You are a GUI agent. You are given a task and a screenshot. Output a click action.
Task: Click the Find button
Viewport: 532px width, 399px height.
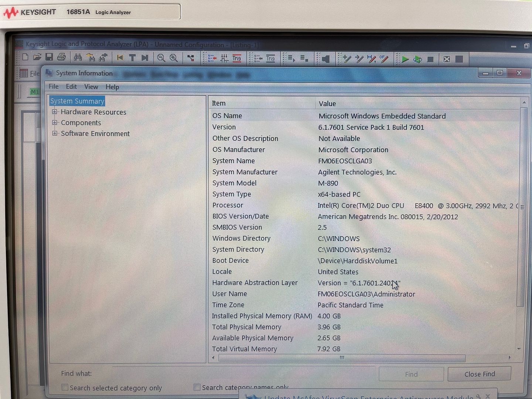coord(411,374)
